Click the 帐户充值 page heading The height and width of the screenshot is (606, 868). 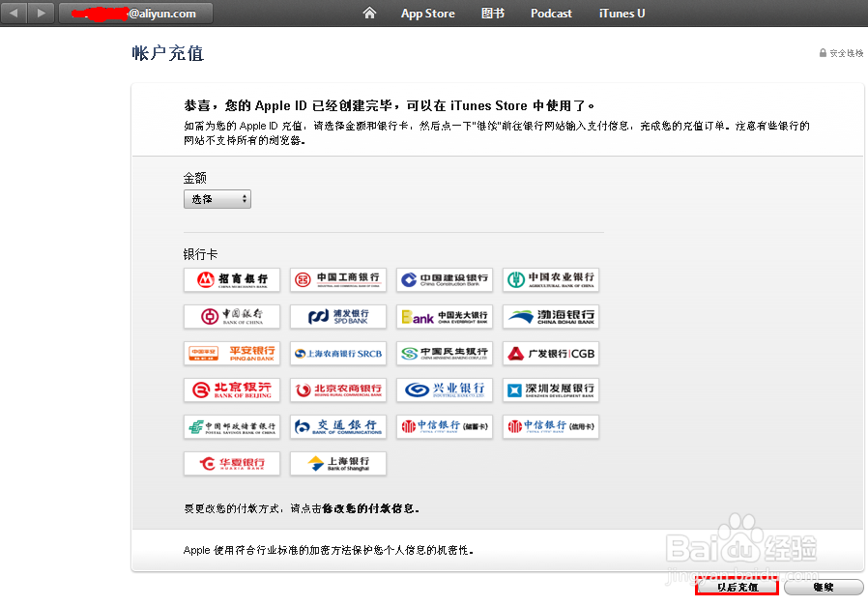point(168,53)
